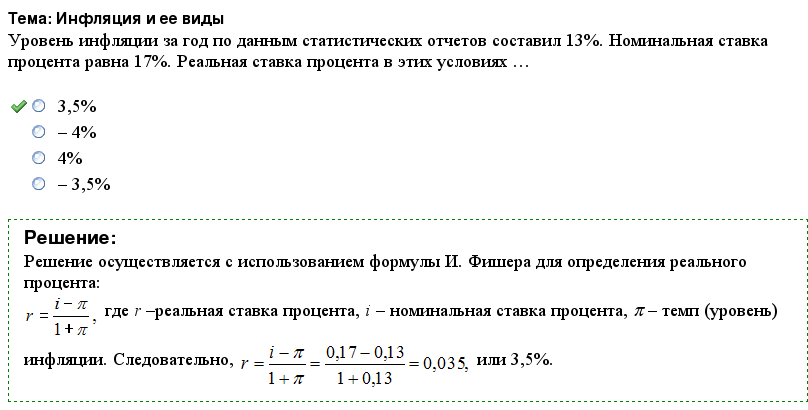Viewport: 808px width, 410px height.
Task: Click the green checkmark beside 3,5%
Action: pos(19,107)
